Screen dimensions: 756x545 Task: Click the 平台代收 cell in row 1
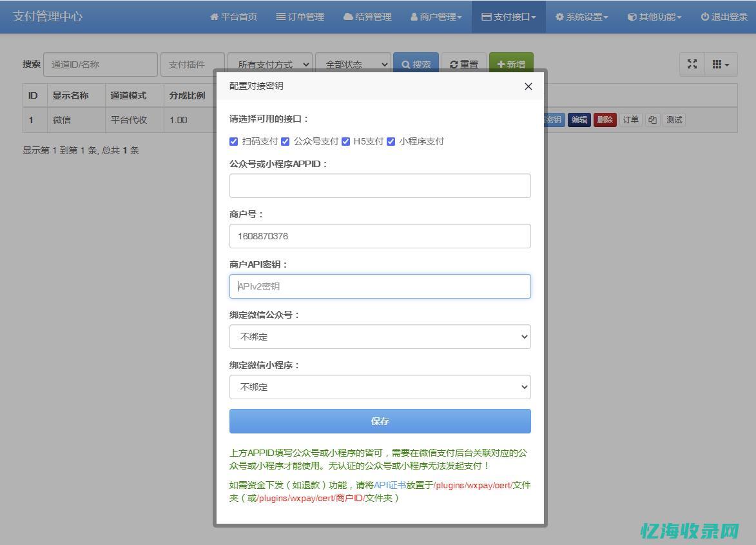[134, 119]
